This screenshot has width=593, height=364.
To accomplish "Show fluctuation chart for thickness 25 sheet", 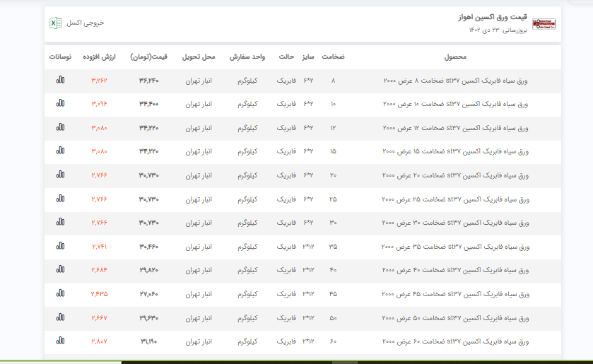I will 60,199.
